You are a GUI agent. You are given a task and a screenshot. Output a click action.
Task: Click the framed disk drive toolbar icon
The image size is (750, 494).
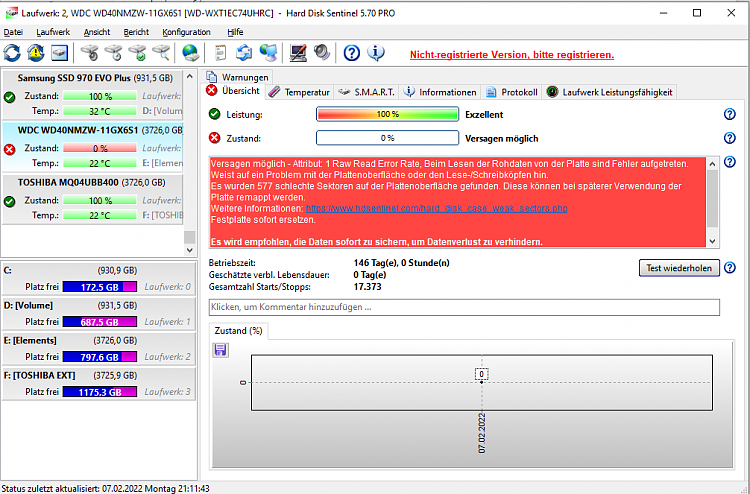59,53
